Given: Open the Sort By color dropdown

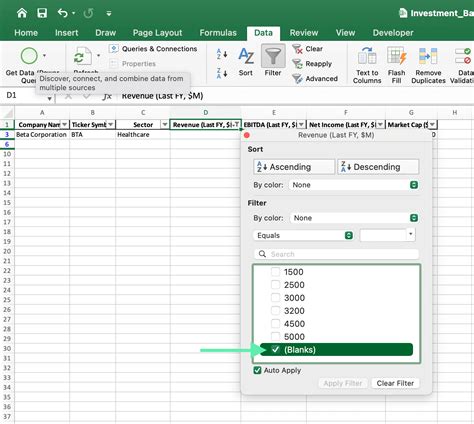Looking at the screenshot, I should point(354,185).
